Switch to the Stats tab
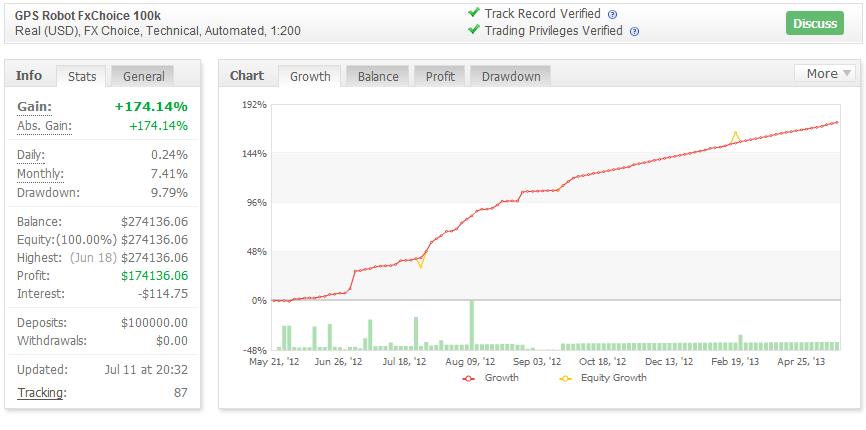This screenshot has height=430, width=866. coord(81,76)
